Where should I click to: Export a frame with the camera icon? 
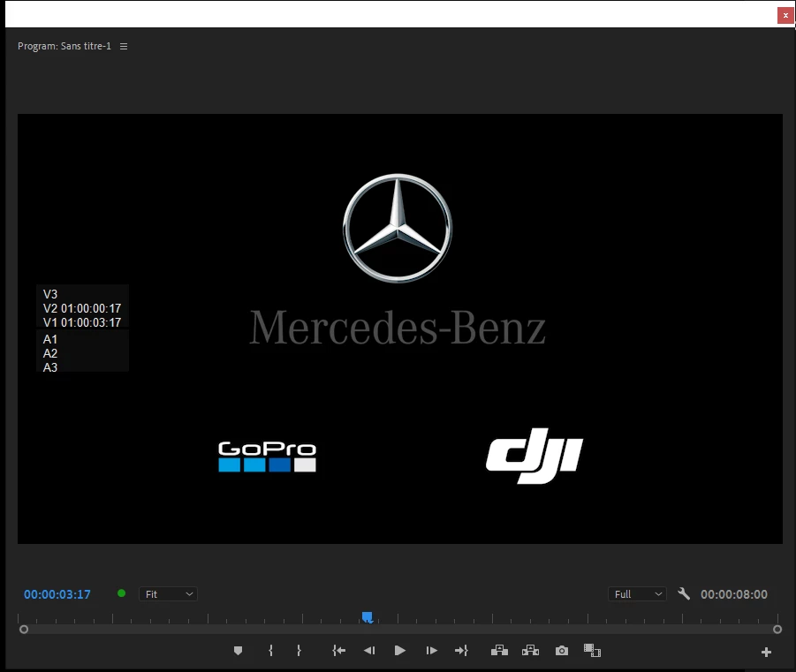(x=562, y=651)
